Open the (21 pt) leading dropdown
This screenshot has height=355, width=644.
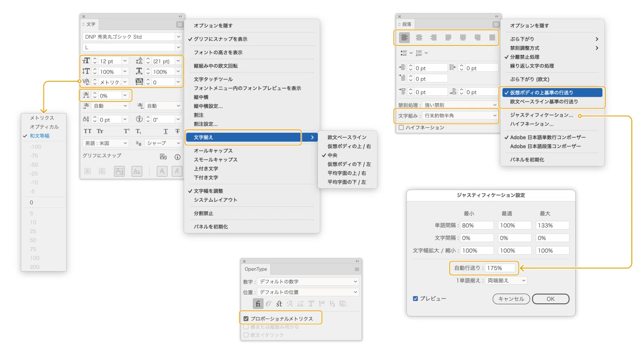[x=178, y=61]
